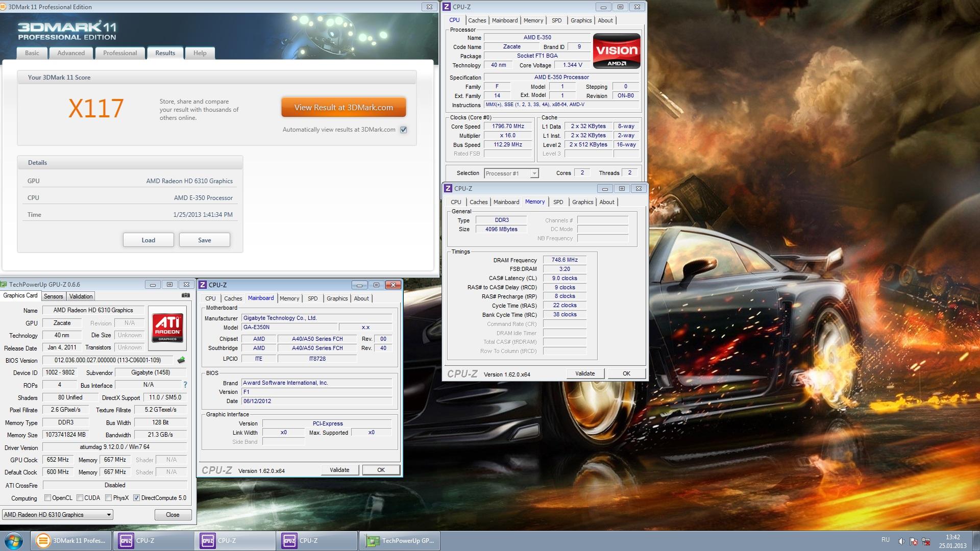The width and height of the screenshot is (980, 551).
Task: Click the Load button in 3DMark
Action: pyautogui.click(x=148, y=240)
